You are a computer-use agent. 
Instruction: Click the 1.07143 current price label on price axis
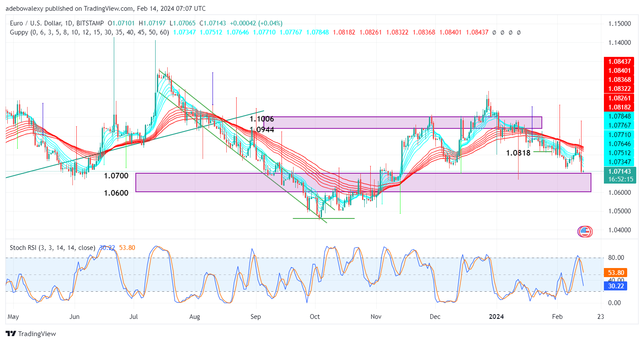620,171
